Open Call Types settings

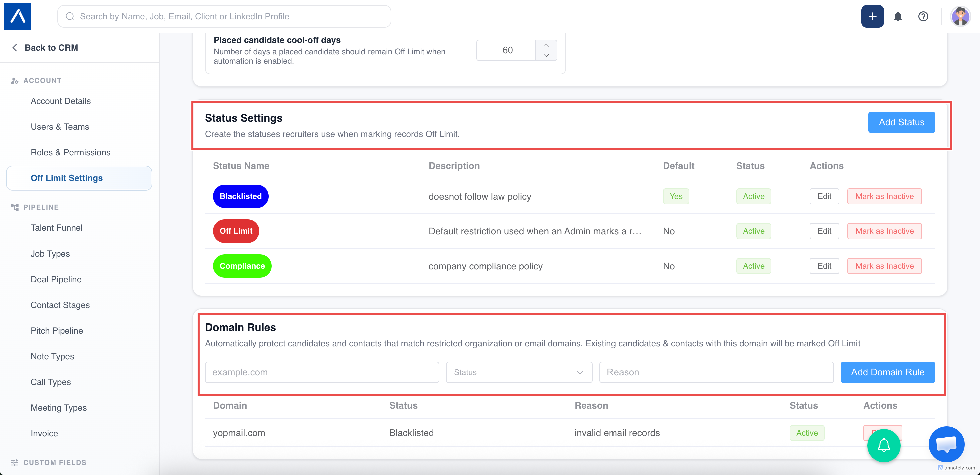[x=51, y=382]
